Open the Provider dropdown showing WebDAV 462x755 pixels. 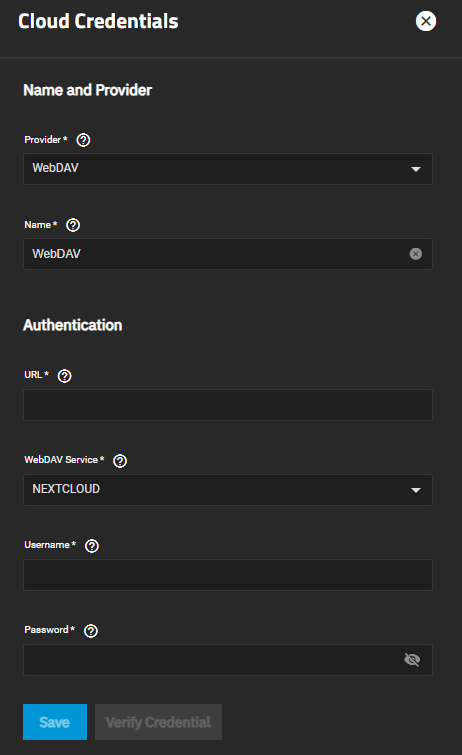point(228,169)
